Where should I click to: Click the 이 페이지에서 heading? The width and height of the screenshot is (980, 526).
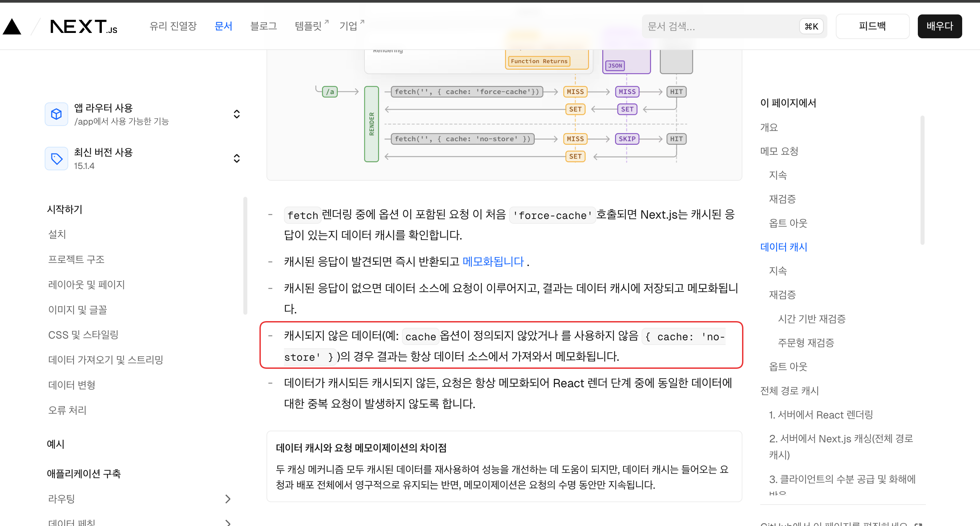(x=788, y=103)
